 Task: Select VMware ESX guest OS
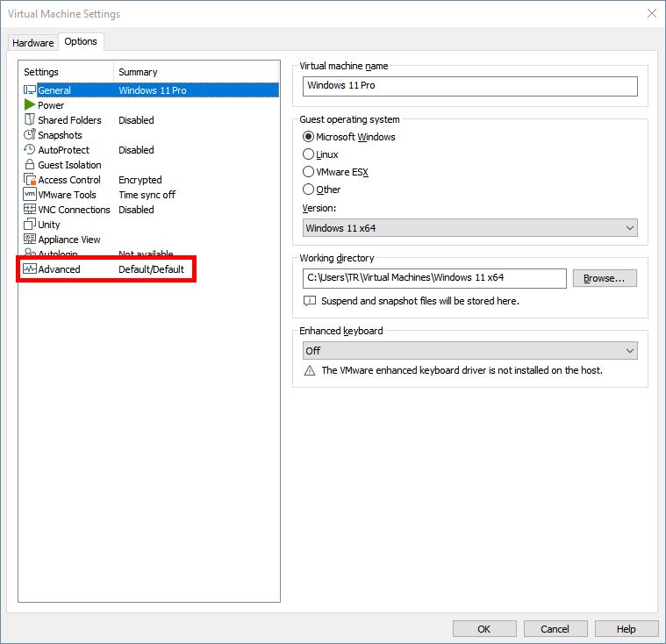(x=335, y=172)
